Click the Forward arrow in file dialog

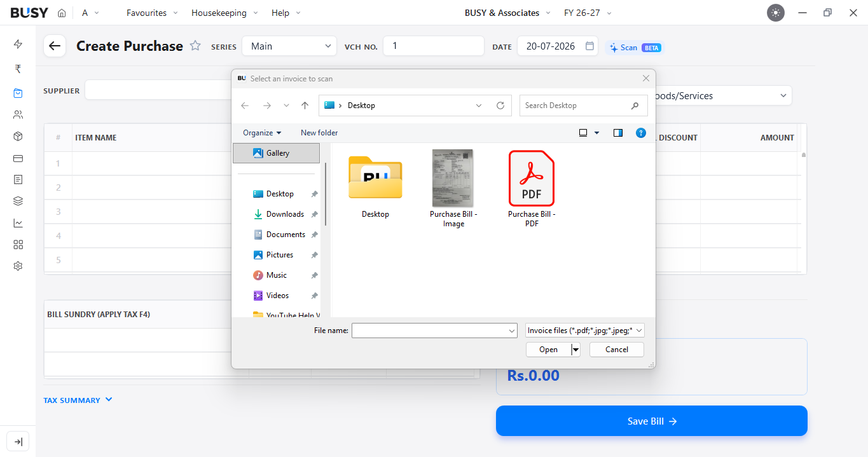tap(267, 106)
